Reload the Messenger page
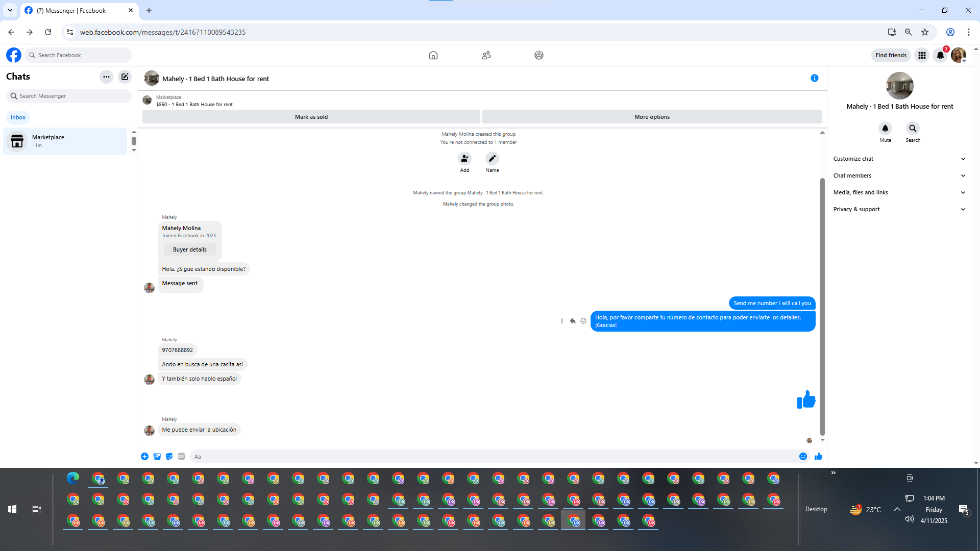Screen dimensions: 980x551 point(48,32)
